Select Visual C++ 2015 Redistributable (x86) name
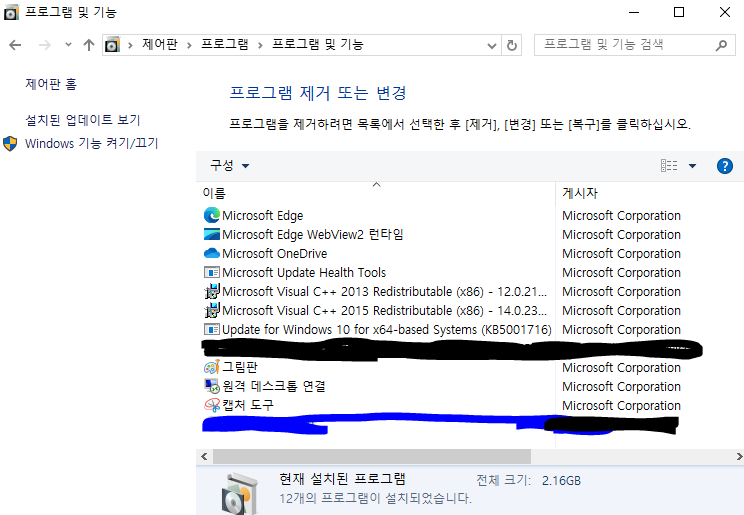 384,310
